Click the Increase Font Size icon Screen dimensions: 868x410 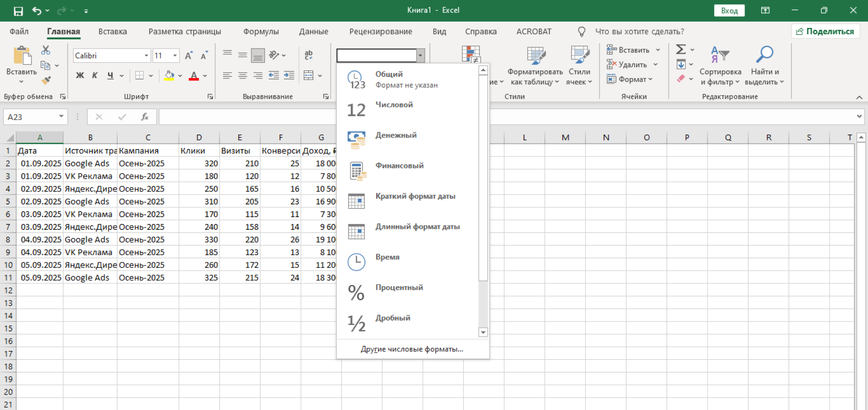tap(189, 56)
